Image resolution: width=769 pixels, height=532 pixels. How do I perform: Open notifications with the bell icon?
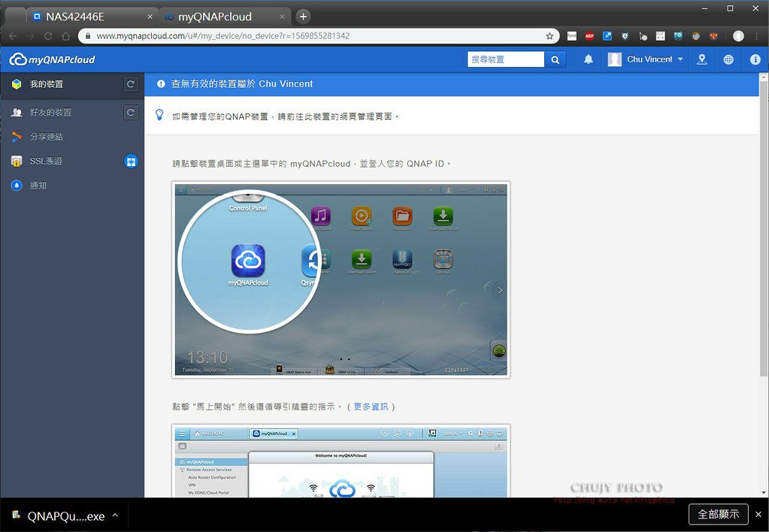588,59
